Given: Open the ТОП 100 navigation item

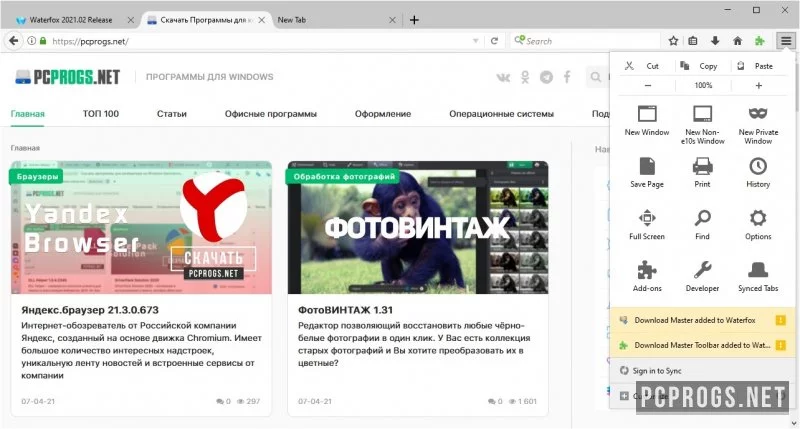Looking at the screenshot, I should click(x=101, y=114).
